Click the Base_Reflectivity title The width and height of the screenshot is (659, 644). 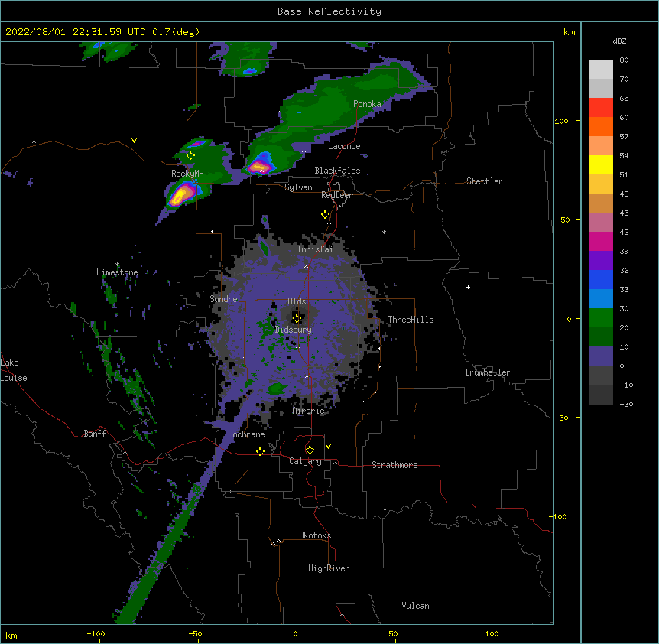click(329, 11)
